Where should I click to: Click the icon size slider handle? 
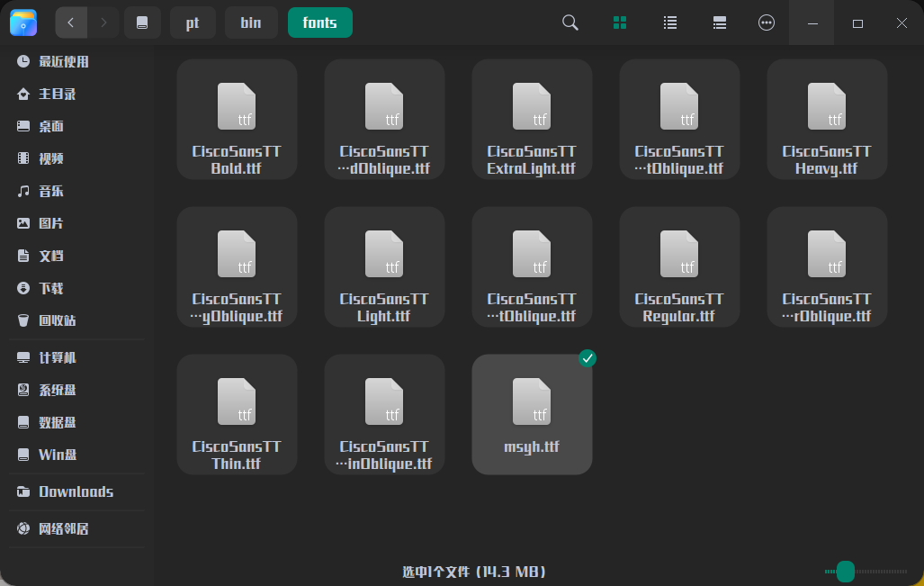tap(846, 571)
